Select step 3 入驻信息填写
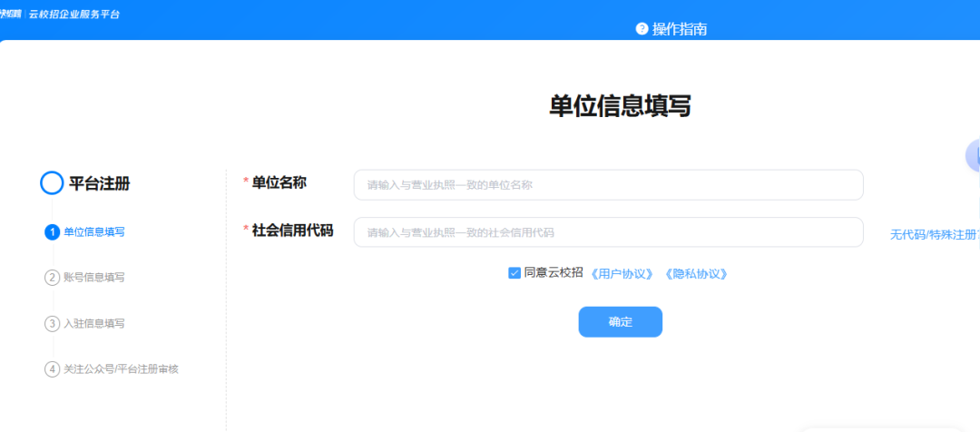This screenshot has width=980, height=432. pos(93,324)
